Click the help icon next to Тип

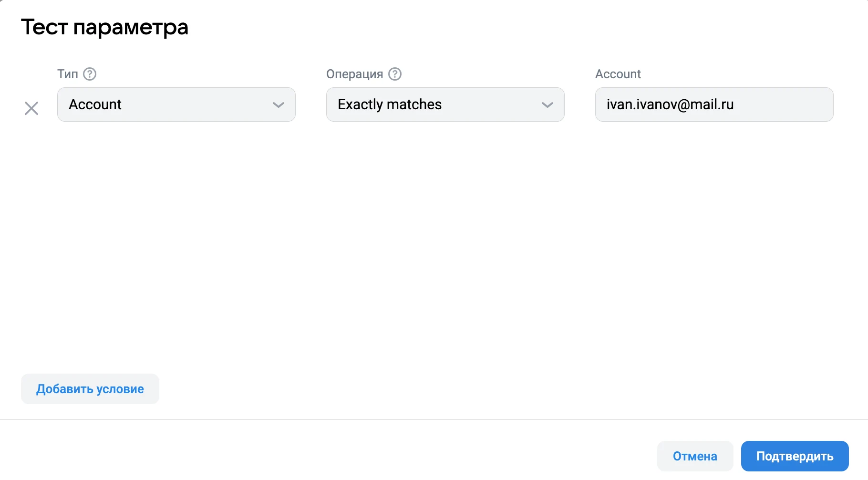click(90, 74)
